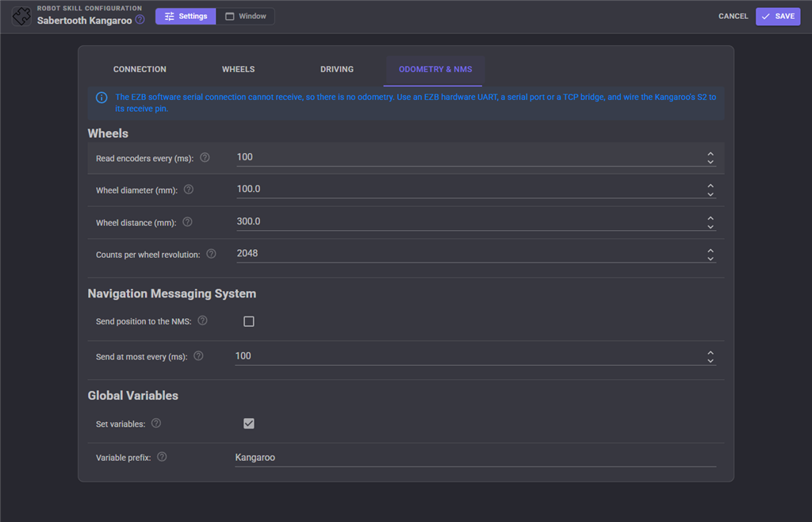
Task: Click help icon next to Variable prefix
Action: click(x=162, y=457)
